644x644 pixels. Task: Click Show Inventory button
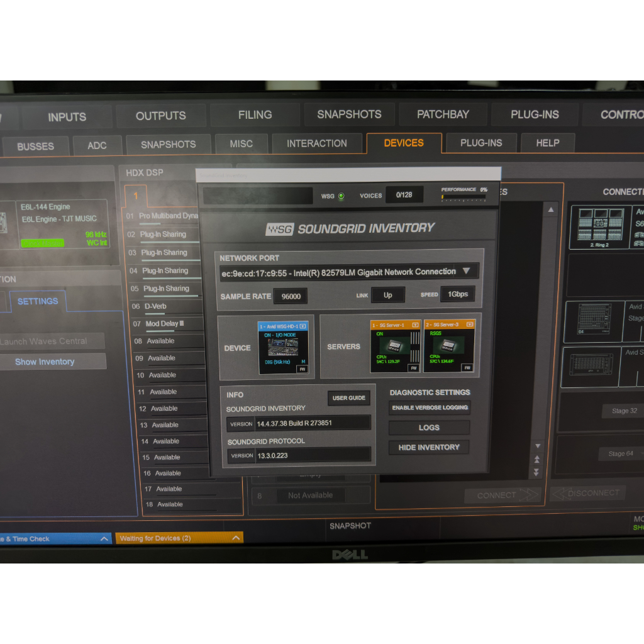pos(52,362)
